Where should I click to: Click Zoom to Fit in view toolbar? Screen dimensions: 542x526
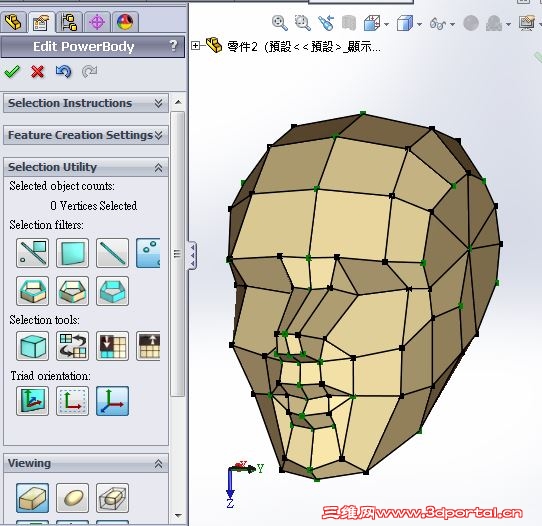280,23
